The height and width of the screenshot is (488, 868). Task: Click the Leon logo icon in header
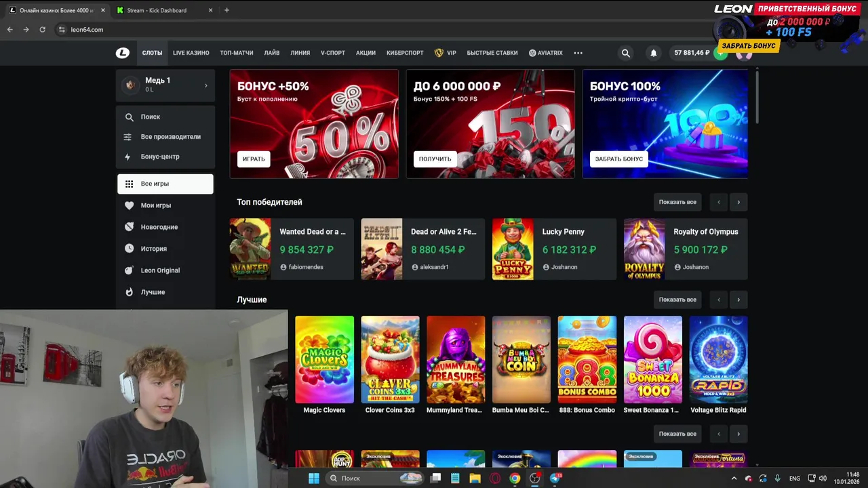123,53
